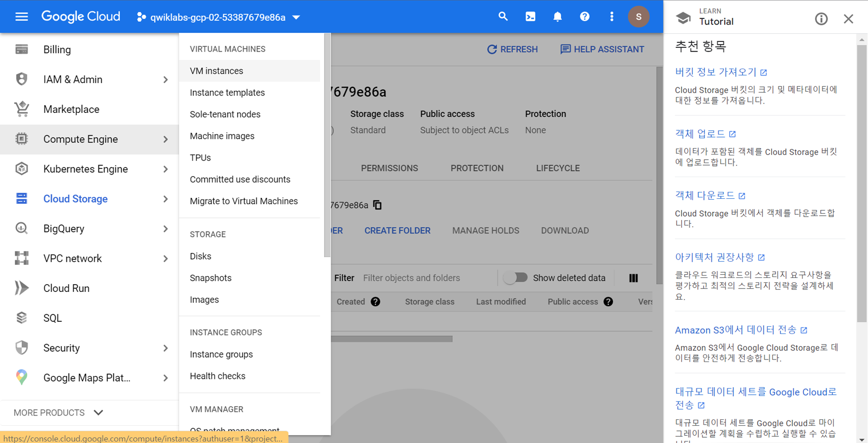
Task: Select Sole-tenant nodes menu entry
Action: [x=249, y=114]
